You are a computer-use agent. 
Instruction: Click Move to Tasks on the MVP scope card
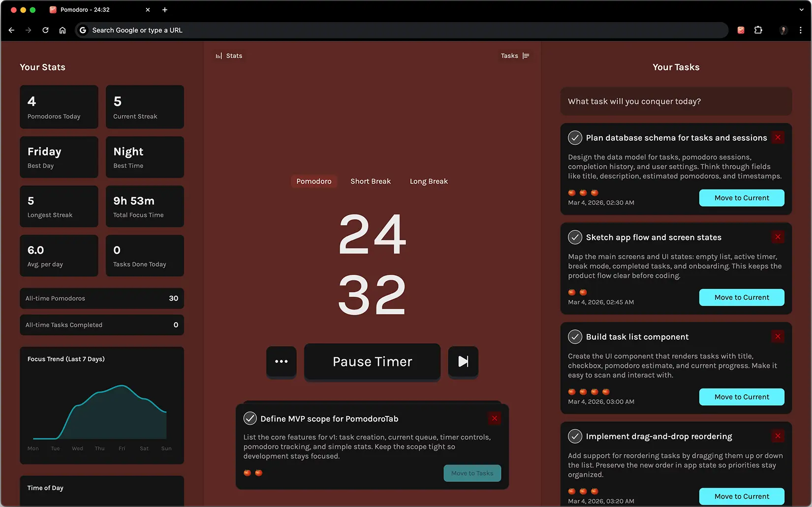[x=472, y=473]
